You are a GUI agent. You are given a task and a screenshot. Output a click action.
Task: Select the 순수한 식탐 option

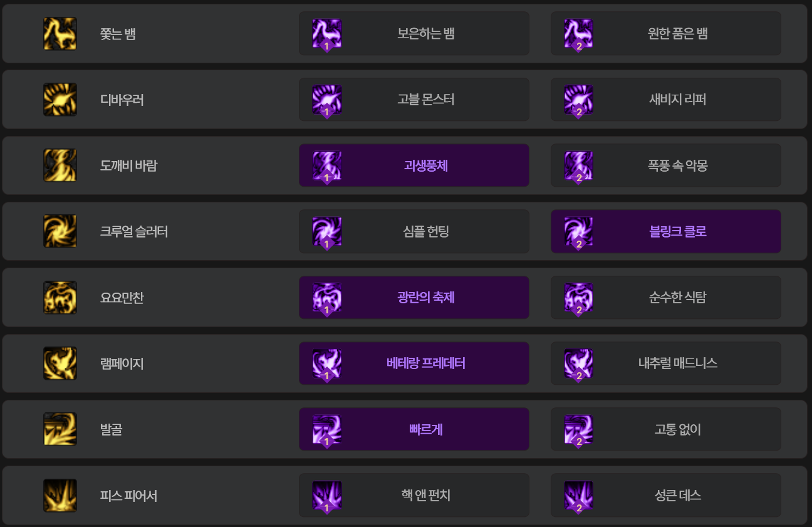coord(666,298)
